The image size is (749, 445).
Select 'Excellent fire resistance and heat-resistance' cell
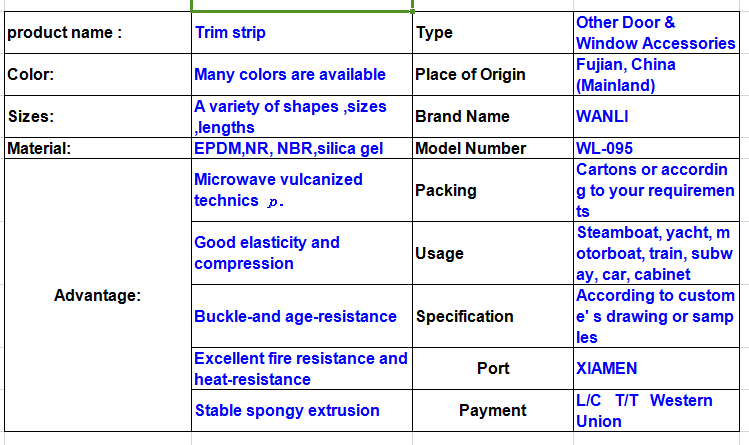coord(302,369)
